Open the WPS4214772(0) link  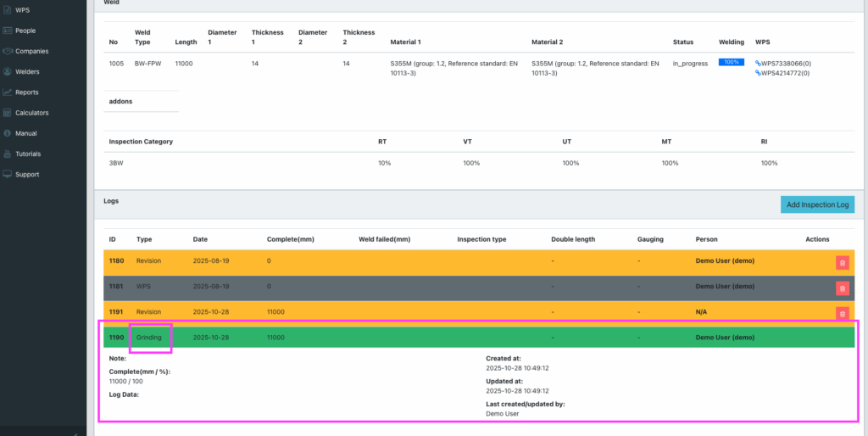click(x=784, y=73)
